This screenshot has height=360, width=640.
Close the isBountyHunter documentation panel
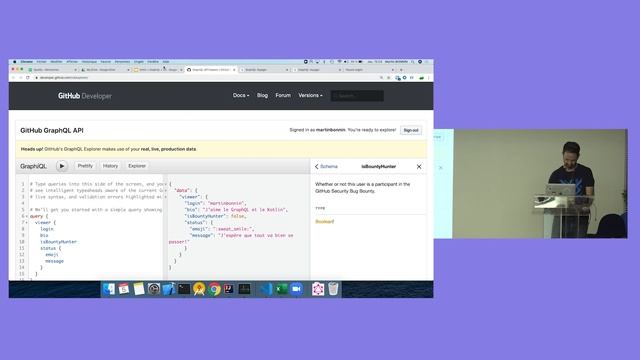click(x=419, y=167)
